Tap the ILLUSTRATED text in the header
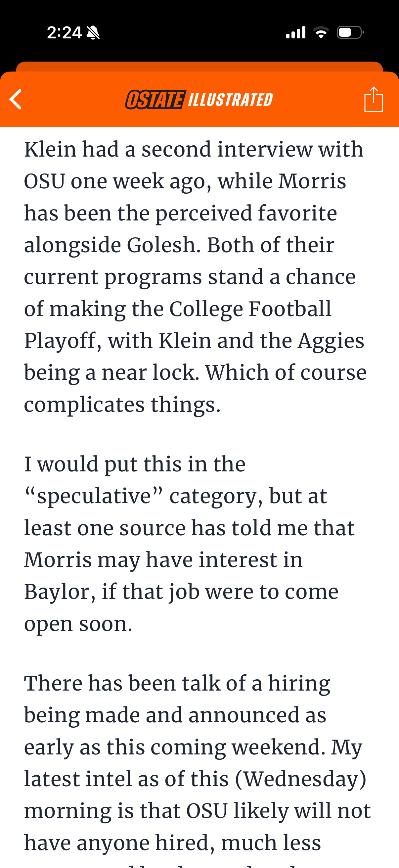This screenshot has height=868, width=399. 230,100
